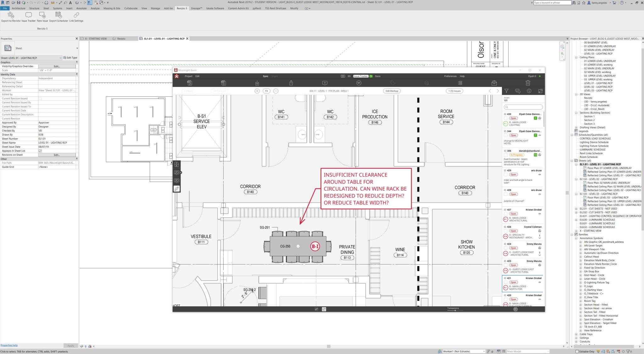The width and height of the screenshot is (644, 354).
Task: Click Export to Revizto ribbon icon
Action: [11, 15]
